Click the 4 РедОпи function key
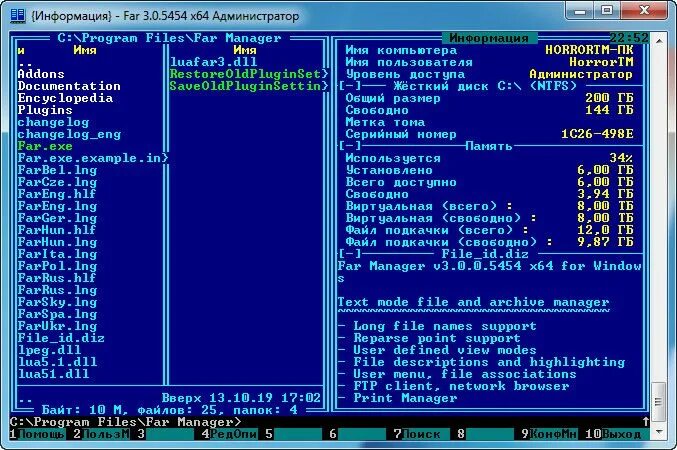 (x=229, y=434)
